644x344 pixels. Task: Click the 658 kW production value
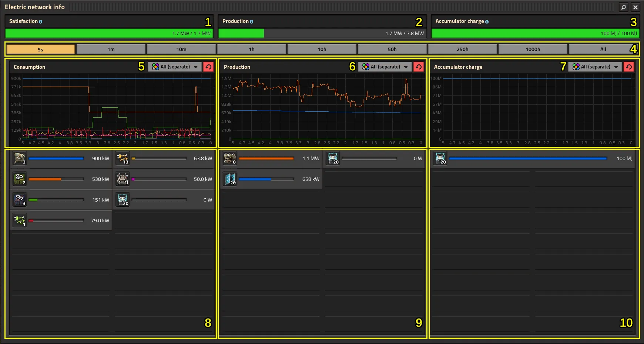[x=311, y=179]
